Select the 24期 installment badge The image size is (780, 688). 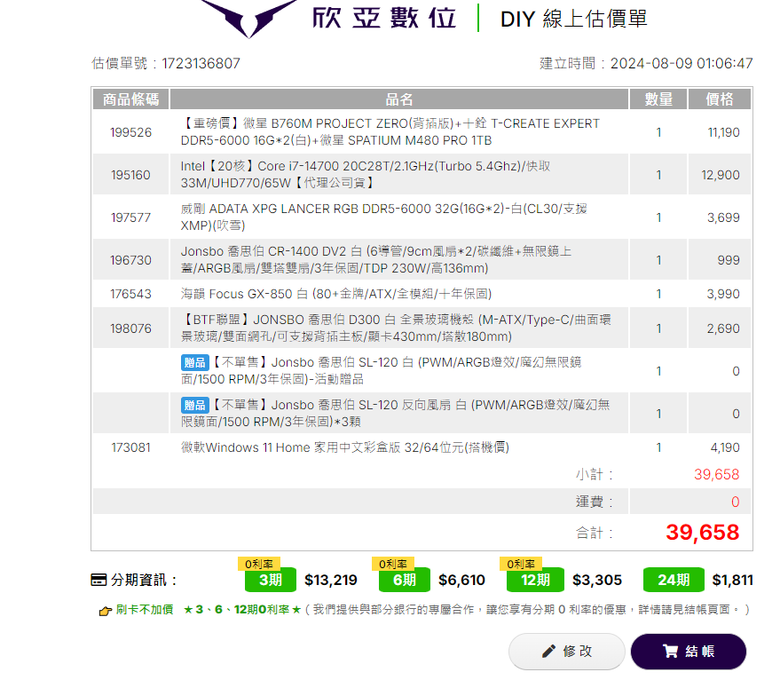674,580
